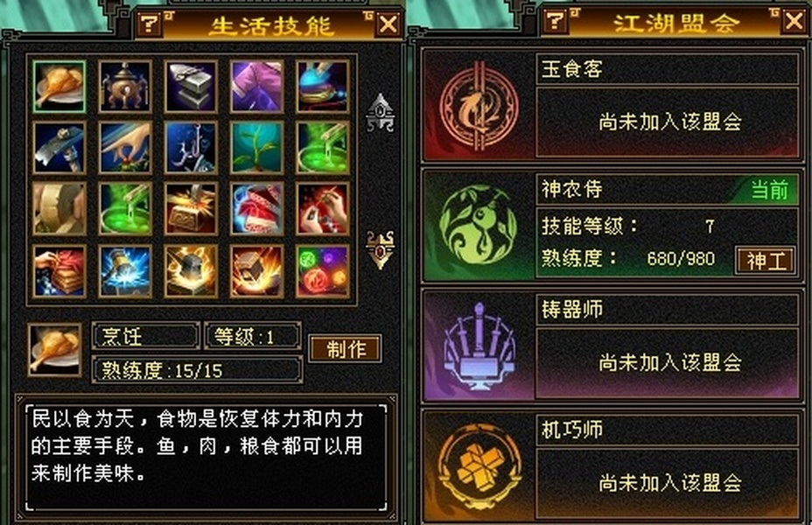Select the 玉食客 guild entry
812x525 pixels.
click(x=612, y=105)
